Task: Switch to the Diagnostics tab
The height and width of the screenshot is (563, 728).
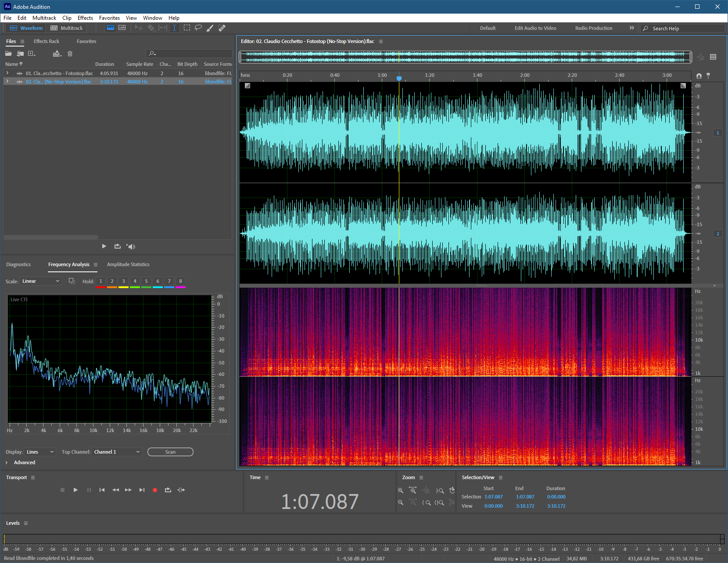Action: 18,264
